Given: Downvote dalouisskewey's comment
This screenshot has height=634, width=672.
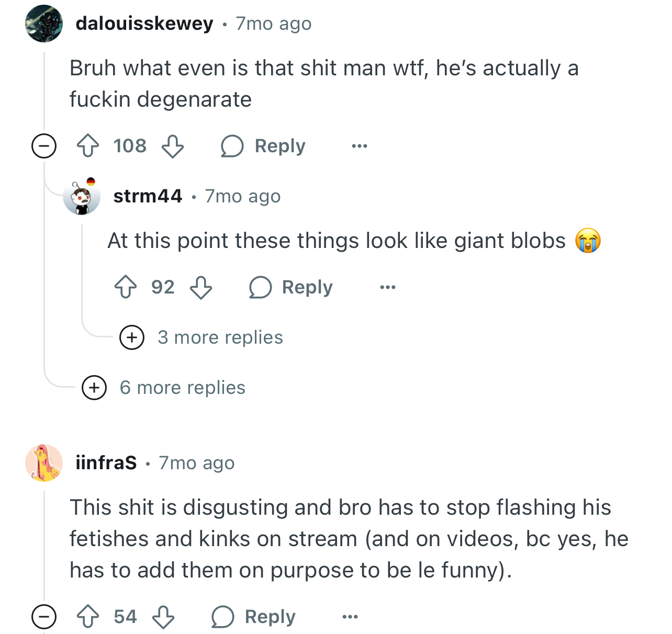Looking at the screenshot, I should point(172,146).
